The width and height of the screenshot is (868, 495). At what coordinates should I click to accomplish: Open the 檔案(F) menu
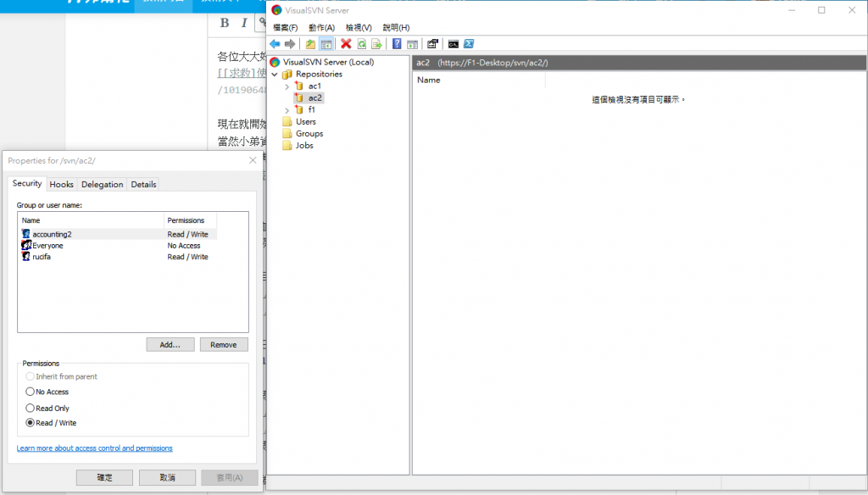(285, 27)
